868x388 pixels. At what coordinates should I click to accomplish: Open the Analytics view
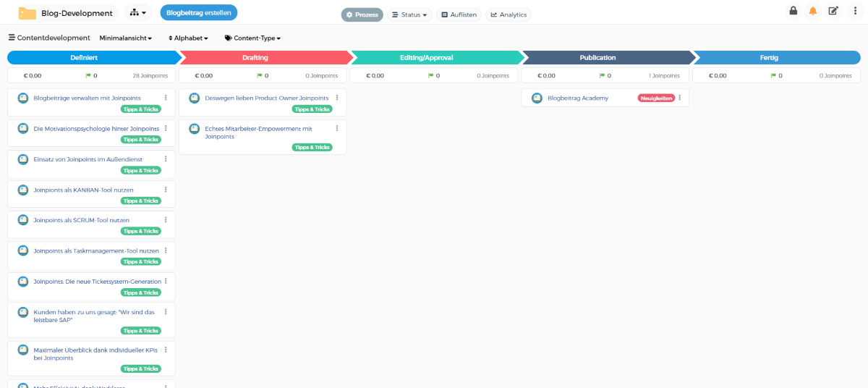pos(509,14)
